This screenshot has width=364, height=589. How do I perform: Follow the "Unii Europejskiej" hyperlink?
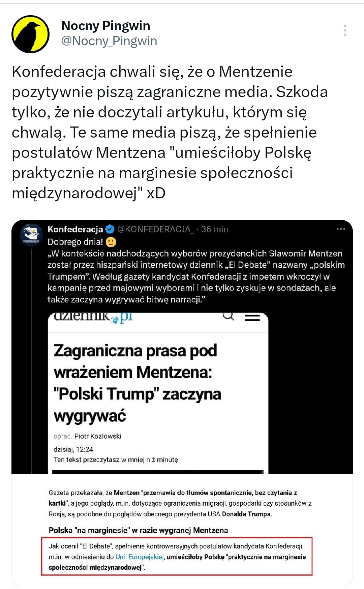pos(140,557)
